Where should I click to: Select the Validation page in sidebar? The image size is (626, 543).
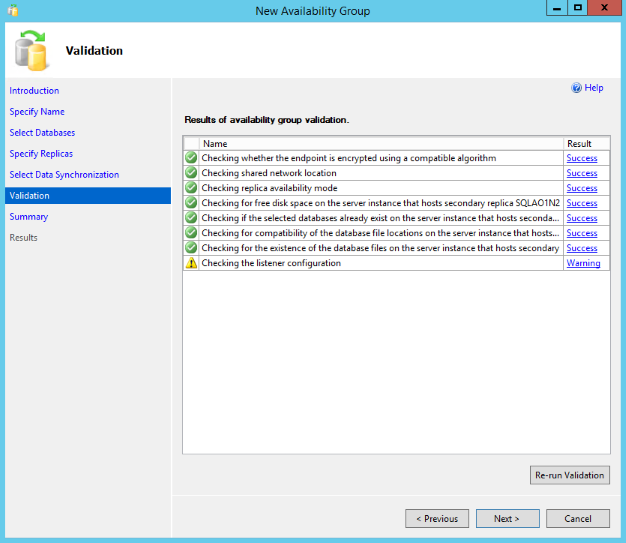click(88, 196)
